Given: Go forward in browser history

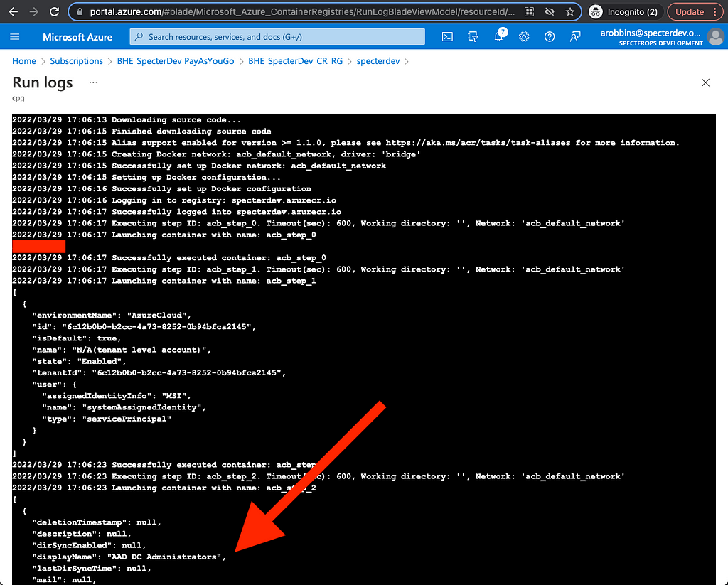Looking at the screenshot, I should 34,11.
